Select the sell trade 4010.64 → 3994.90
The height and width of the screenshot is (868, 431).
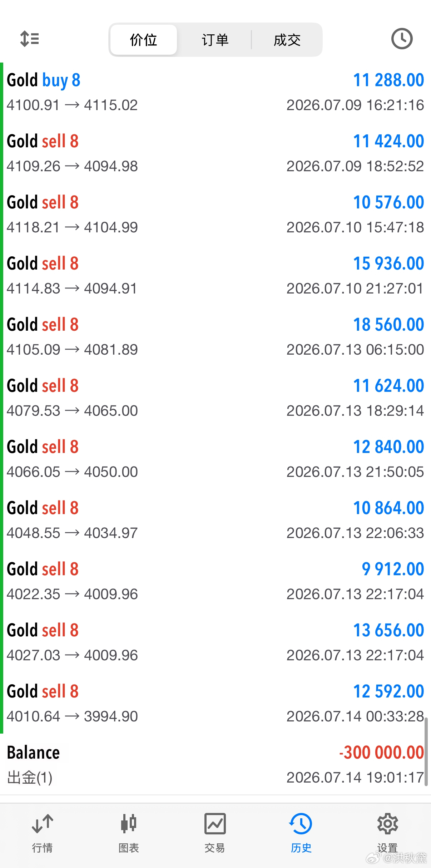215,704
